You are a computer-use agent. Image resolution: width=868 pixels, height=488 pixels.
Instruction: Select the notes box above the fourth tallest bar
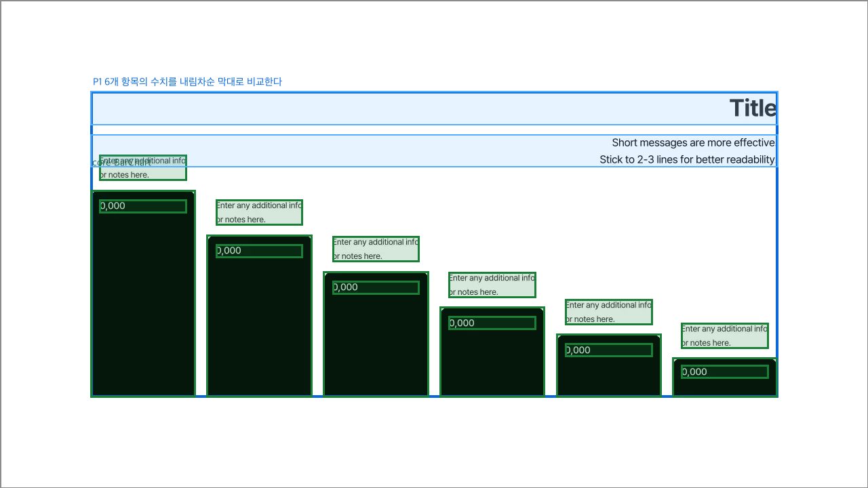(492, 285)
